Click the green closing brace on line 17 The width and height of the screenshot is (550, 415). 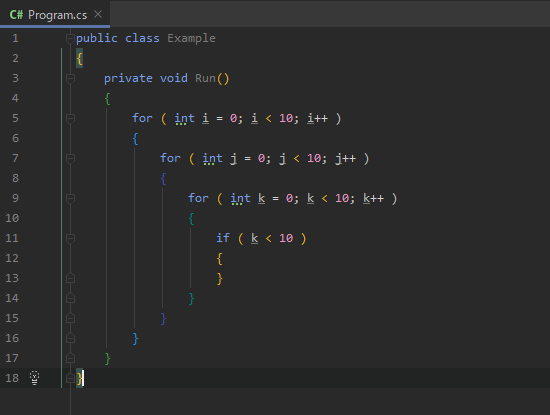(108, 359)
